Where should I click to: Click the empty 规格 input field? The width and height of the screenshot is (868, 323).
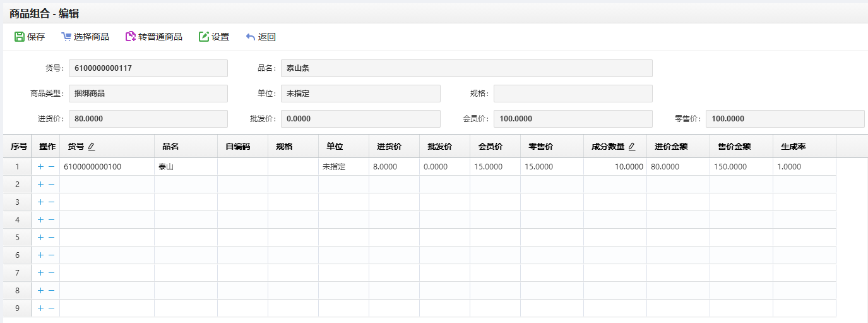click(x=573, y=94)
